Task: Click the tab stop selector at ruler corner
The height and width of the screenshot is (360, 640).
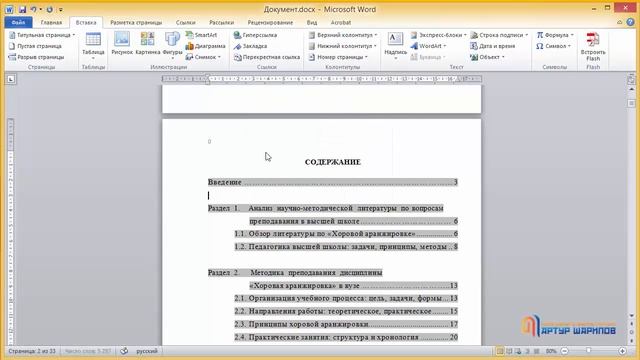Action: (x=11, y=79)
